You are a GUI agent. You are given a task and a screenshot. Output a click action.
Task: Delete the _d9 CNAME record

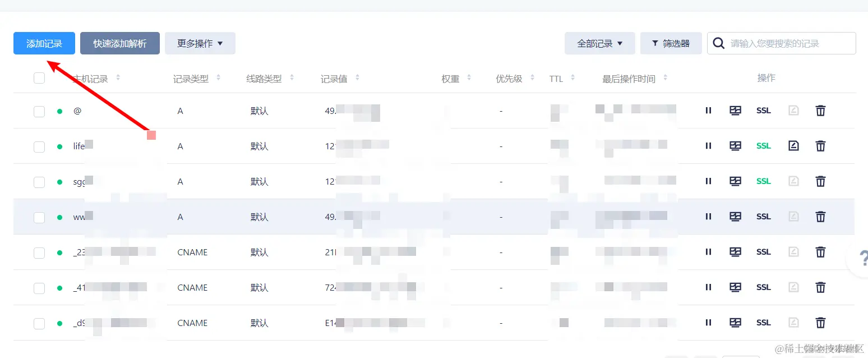[820, 323]
